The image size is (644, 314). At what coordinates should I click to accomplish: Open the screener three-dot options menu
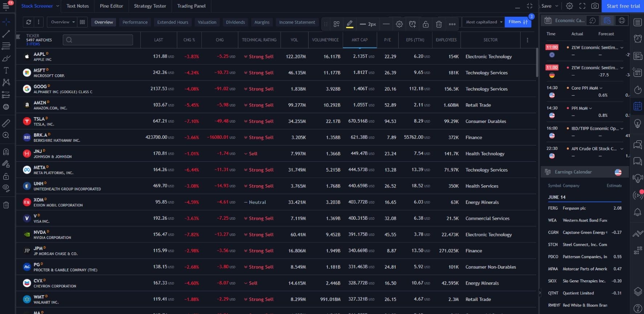click(x=38, y=22)
